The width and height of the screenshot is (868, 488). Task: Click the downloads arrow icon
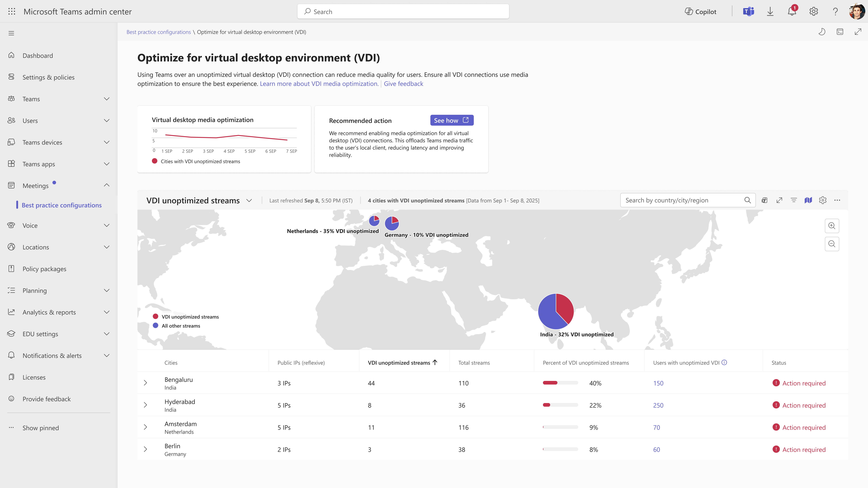pyautogui.click(x=770, y=12)
